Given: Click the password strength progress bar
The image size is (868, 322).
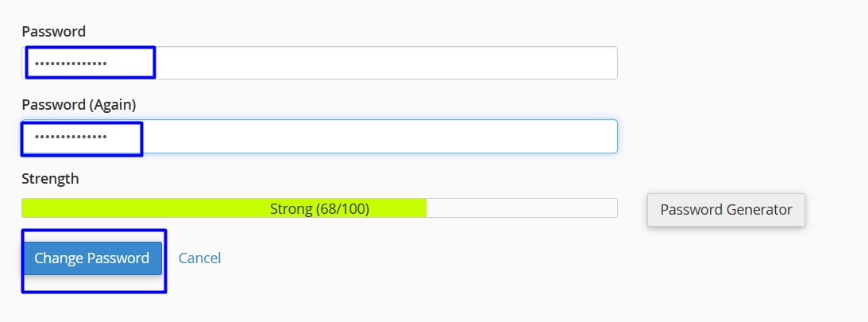Looking at the screenshot, I should tap(319, 208).
